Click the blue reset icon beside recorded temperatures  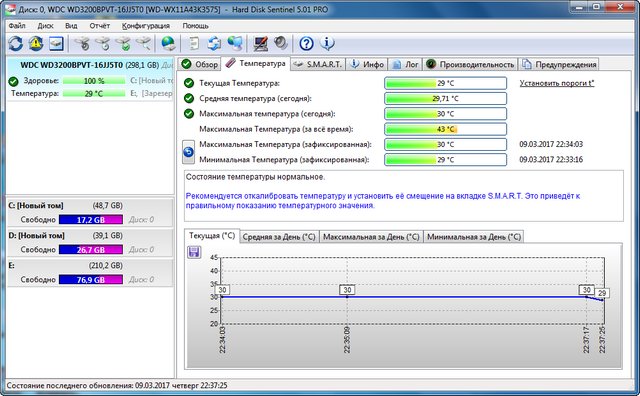188,152
